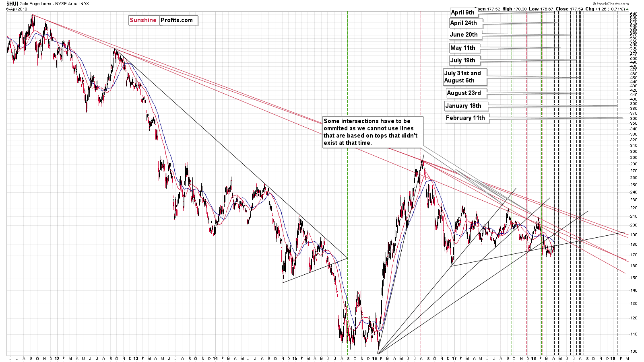644x362 pixels.
Task: Click the year 19 label on time axis
Action: coord(613,358)
